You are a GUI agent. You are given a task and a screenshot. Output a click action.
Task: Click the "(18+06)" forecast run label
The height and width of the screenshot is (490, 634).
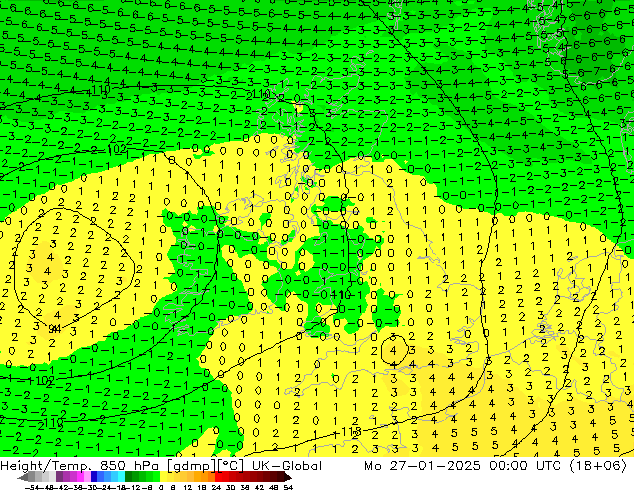click(x=598, y=466)
